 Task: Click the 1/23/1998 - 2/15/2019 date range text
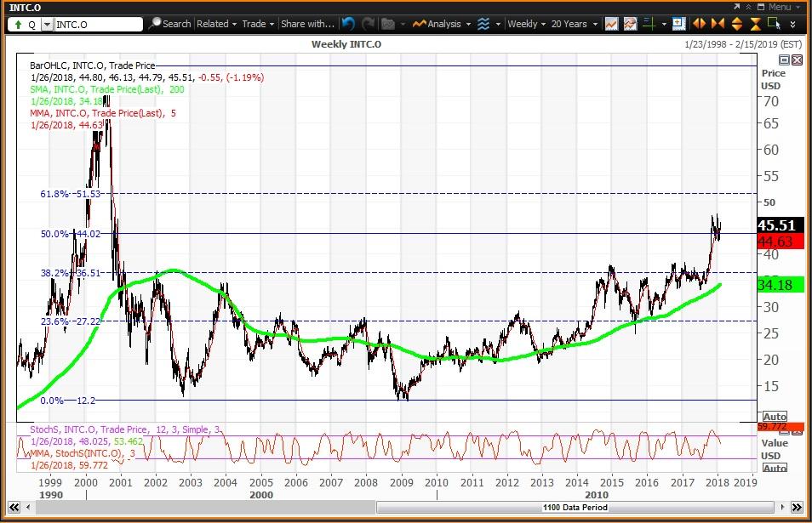tap(743, 44)
